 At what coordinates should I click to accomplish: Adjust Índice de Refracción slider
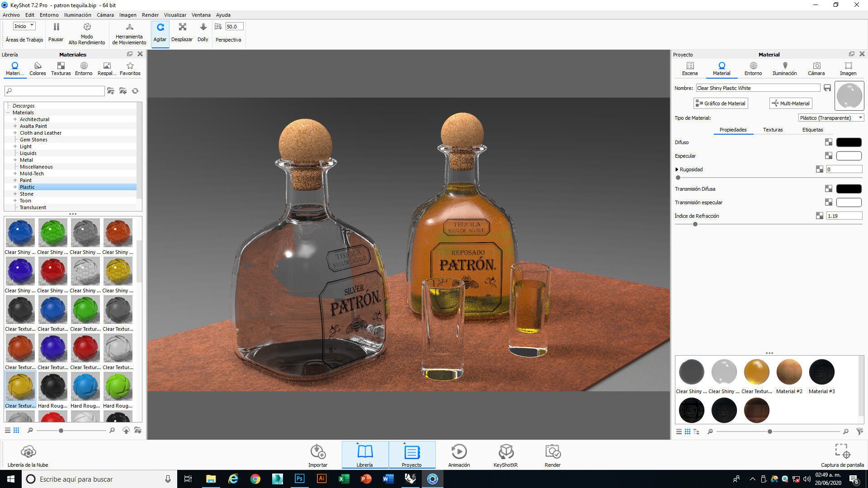[x=695, y=224]
